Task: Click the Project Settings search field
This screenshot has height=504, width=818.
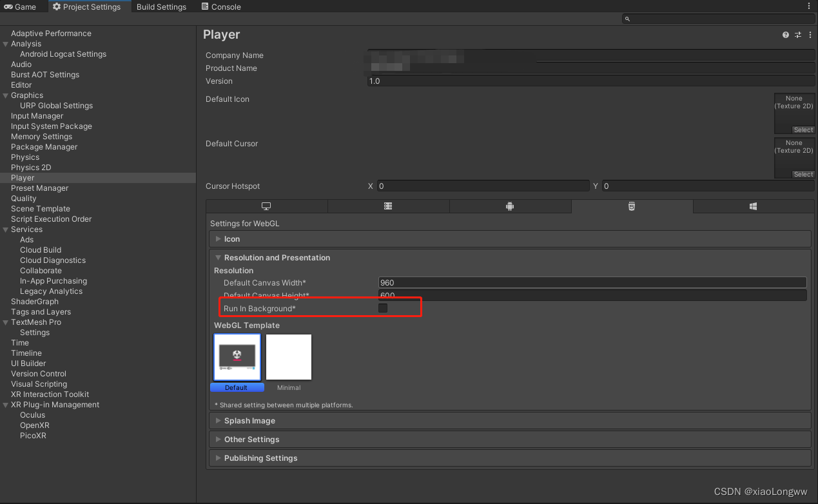Action: [718, 19]
